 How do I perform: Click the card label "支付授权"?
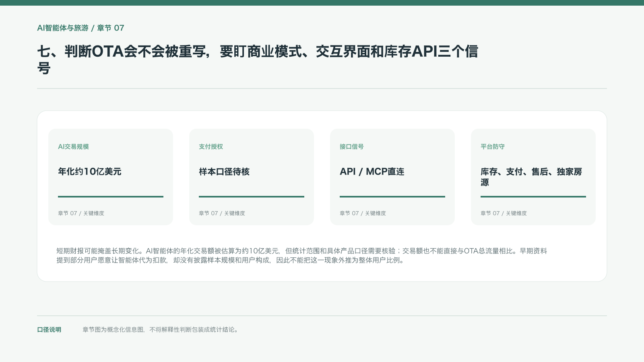pos(211,147)
